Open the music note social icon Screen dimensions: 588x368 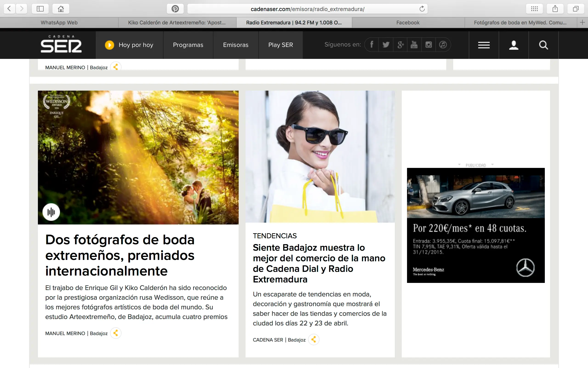(443, 45)
